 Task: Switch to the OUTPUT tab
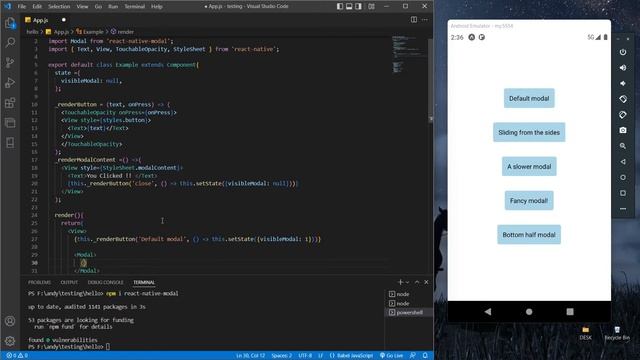point(69,282)
